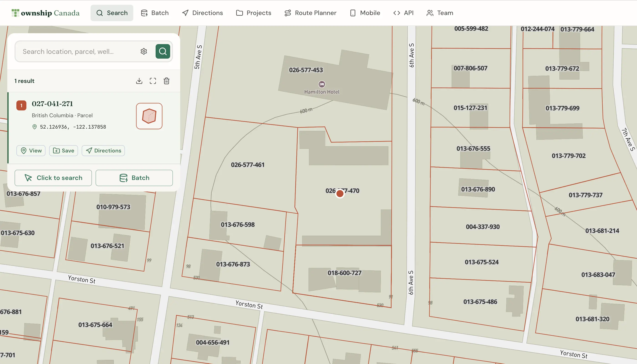Click the Hamilton Hotel marker
The image size is (637, 364).
[x=322, y=85]
